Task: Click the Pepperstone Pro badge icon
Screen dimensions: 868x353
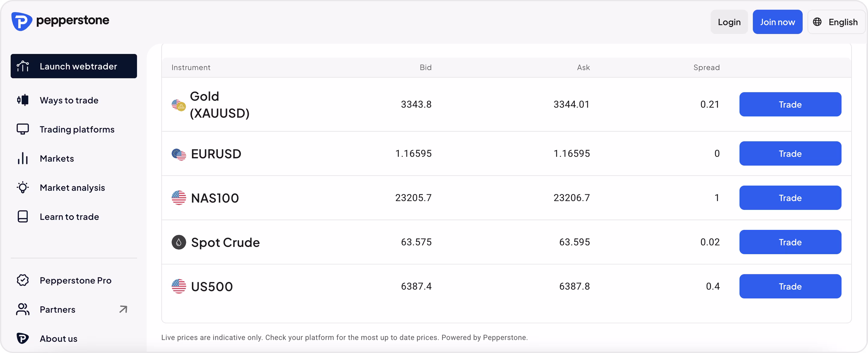Action: 23,280
